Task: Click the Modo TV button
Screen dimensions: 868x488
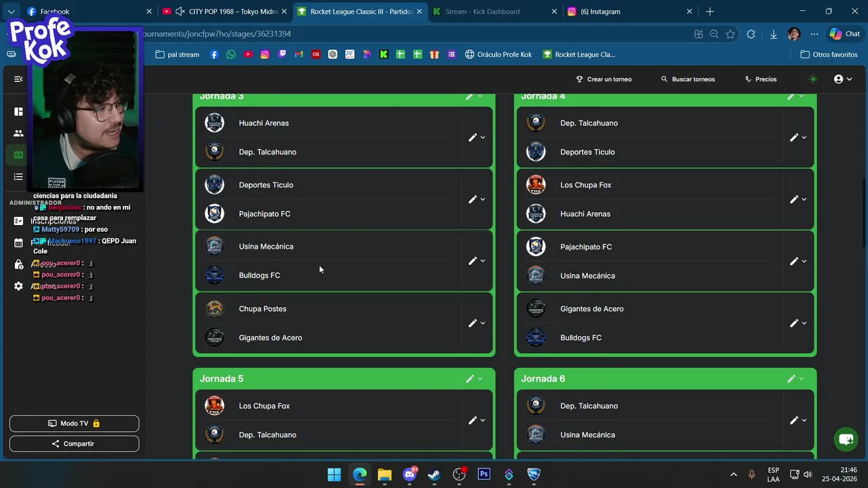Action: (74, 424)
